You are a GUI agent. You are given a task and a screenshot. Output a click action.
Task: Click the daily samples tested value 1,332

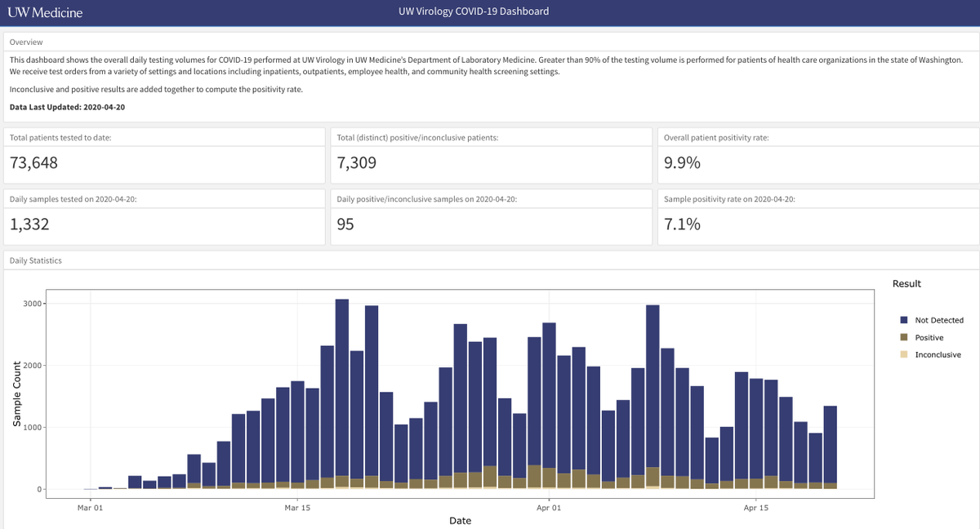point(29,224)
